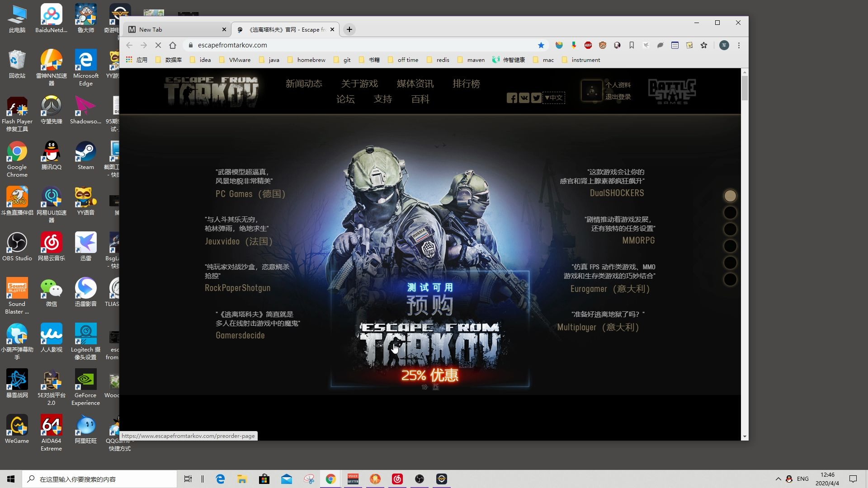
Task: Open the java bookmark folder
Action: point(269,60)
